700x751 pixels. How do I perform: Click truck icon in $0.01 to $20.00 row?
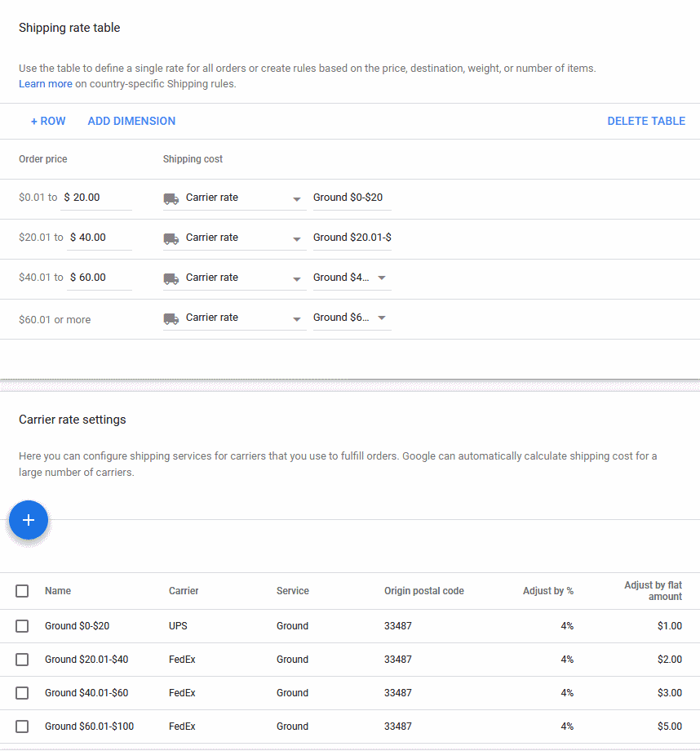pyautogui.click(x=171, y=198)
